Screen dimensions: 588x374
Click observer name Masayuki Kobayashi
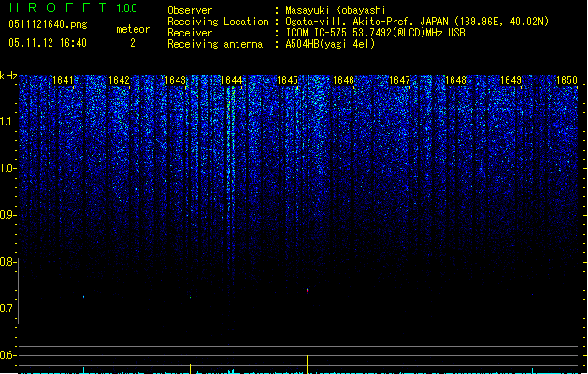336,10
